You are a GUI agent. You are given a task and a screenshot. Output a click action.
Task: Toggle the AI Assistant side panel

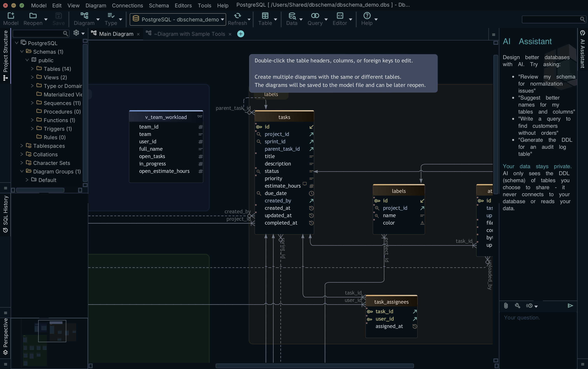point(582,50)
